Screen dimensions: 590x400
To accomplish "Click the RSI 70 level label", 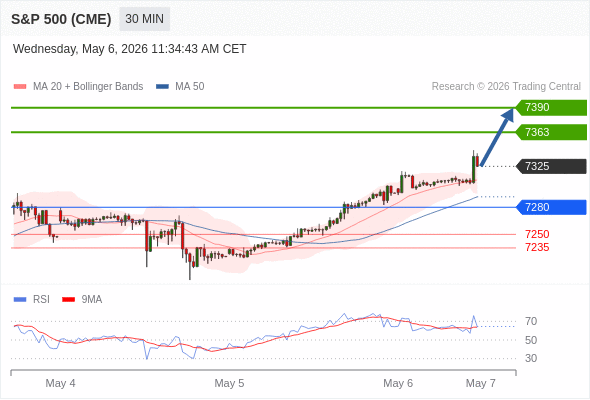I will click(x=531, y=322).
